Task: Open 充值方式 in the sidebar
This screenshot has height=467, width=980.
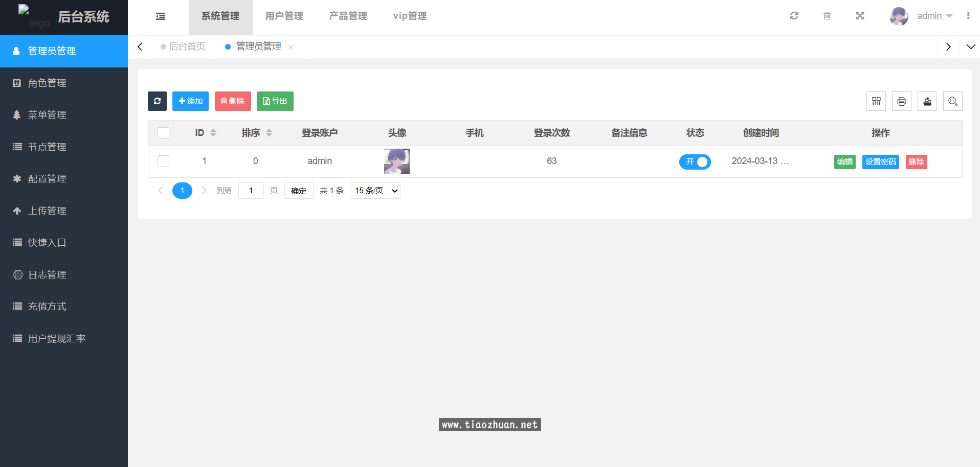Action: point(64,307)
